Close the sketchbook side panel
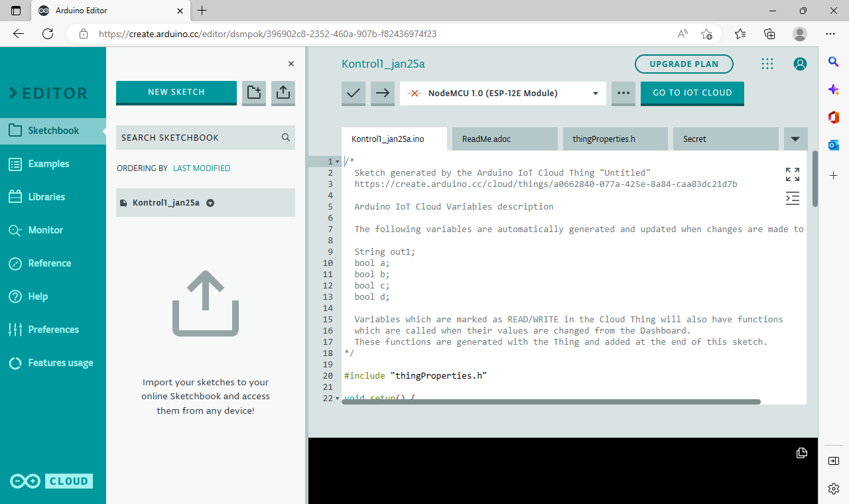Screen dimensions: 849x504 291,64
